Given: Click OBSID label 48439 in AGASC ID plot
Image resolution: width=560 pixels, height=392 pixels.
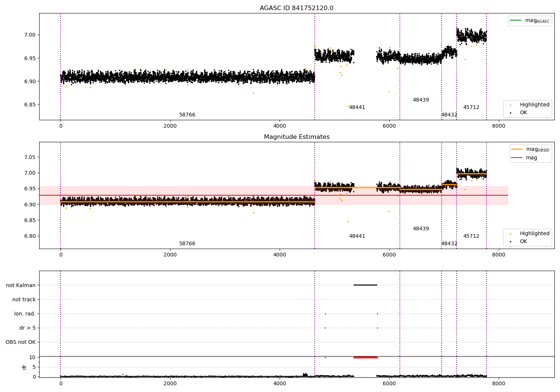Looking at the screenshot, I should click(x=421, y=100).
